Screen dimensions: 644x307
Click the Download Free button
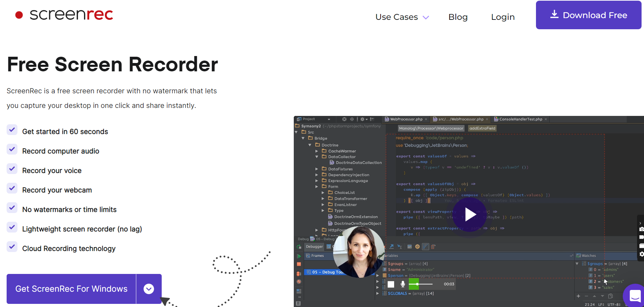tap(589, 15)
